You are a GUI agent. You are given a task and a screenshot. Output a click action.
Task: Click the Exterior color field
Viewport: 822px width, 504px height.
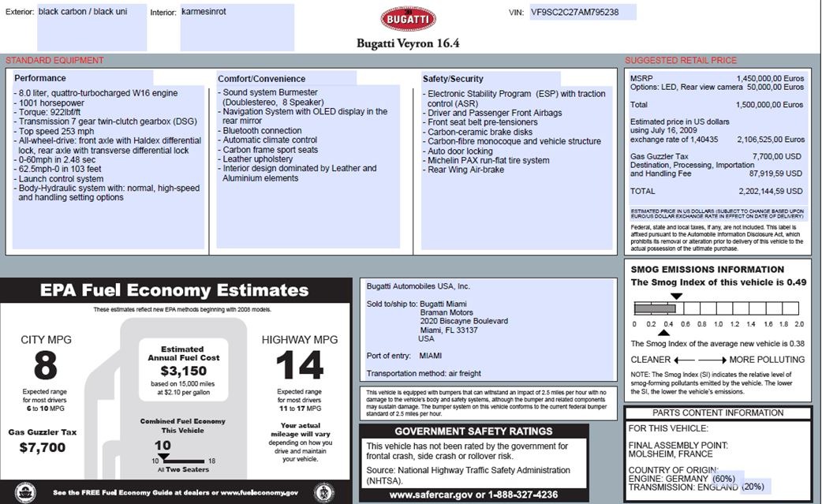pos(91,28)
